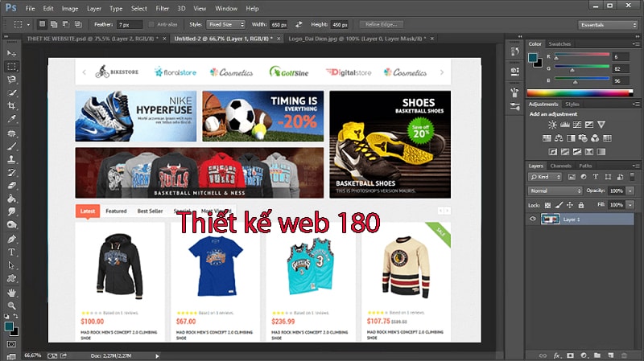Select the Brush tool
The width and height of the screenshot is (644, 361).
point(11,146)
